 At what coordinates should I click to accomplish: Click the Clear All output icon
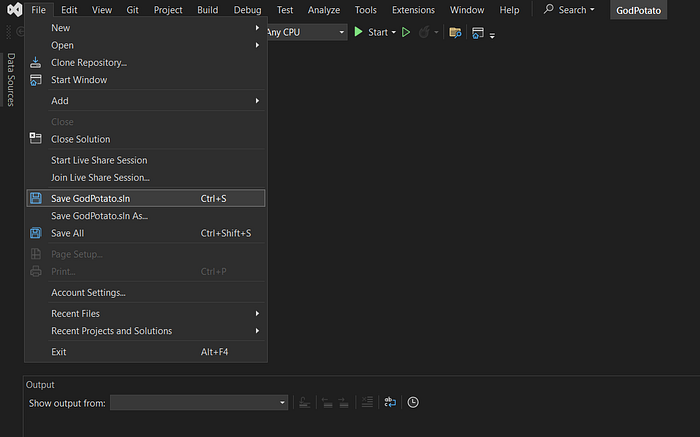point(367,402)
